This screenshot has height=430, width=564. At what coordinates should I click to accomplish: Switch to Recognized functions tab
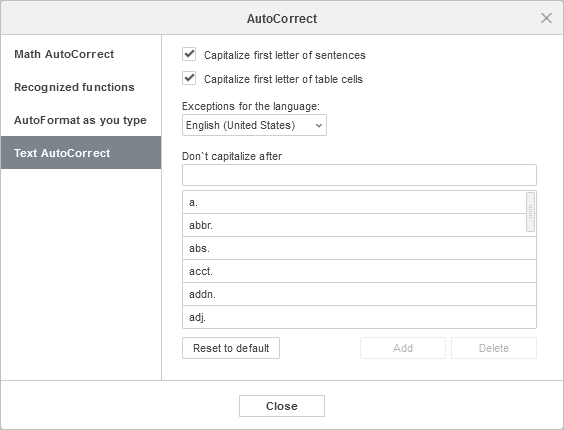[81, 87]
